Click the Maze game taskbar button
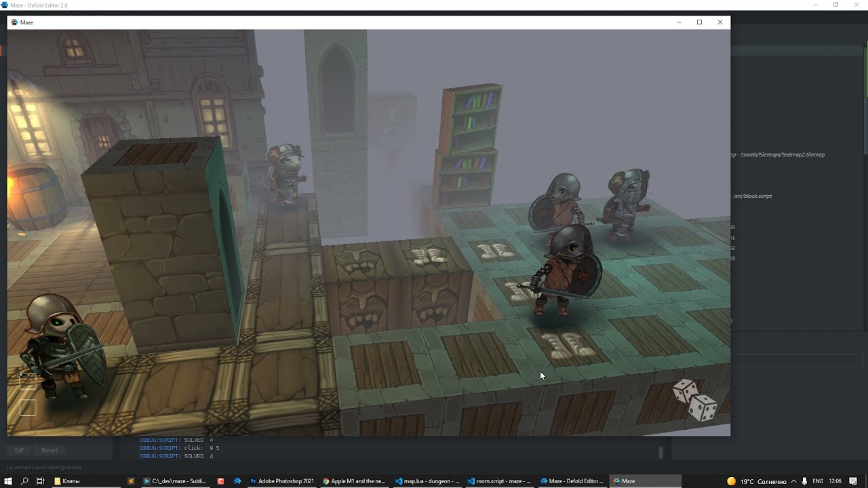 coord(645,481)
